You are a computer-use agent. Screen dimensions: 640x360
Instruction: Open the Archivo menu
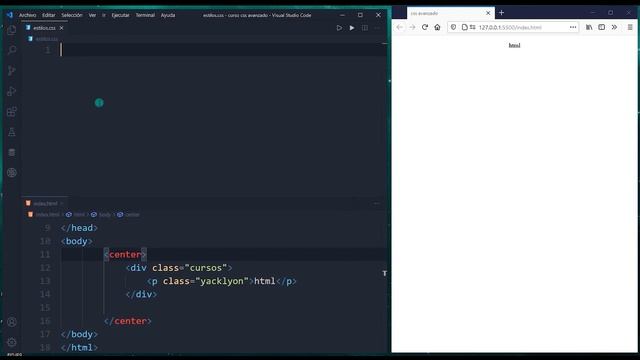coord(28,15)
